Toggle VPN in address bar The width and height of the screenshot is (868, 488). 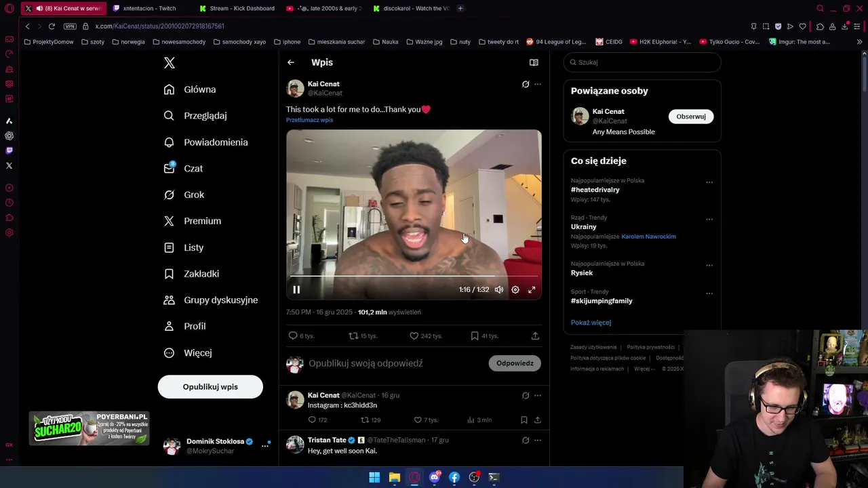pyautogui.click(x=70, y=26)
